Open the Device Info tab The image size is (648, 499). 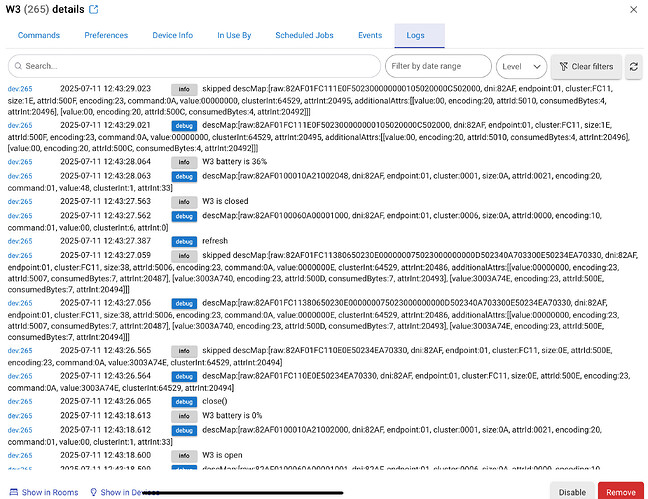(x=173, y=35)
